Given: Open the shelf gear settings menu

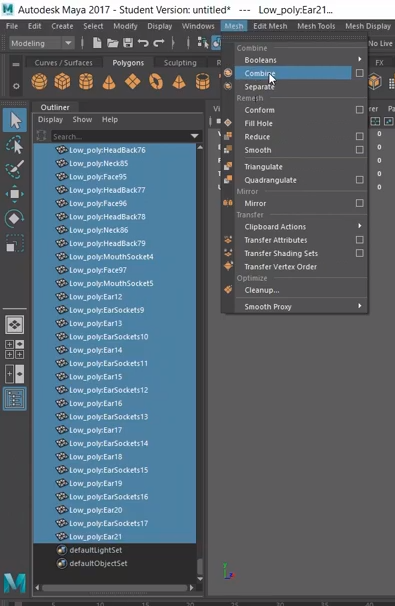Looking at the screenshot, I should click(x=16, y=86).
